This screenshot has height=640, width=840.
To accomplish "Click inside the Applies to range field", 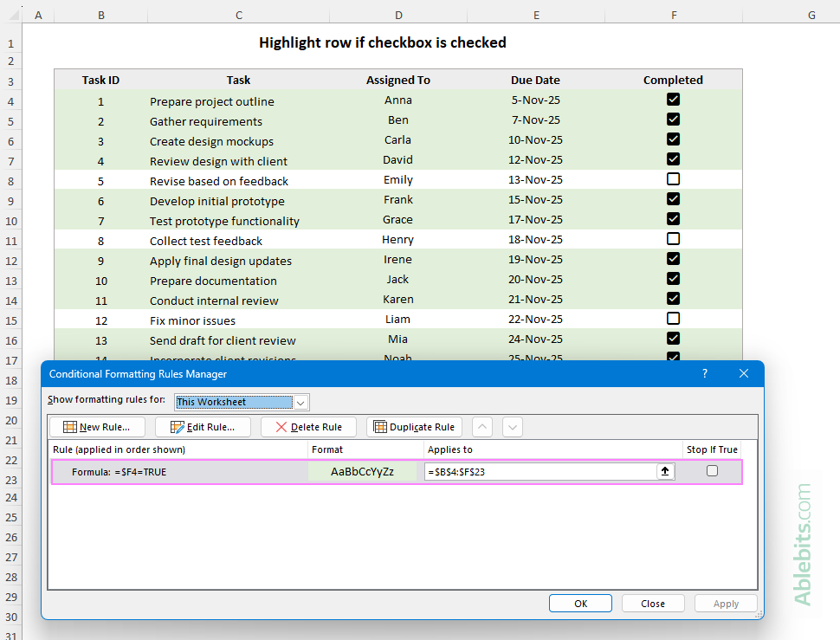I will click(537, 471).
